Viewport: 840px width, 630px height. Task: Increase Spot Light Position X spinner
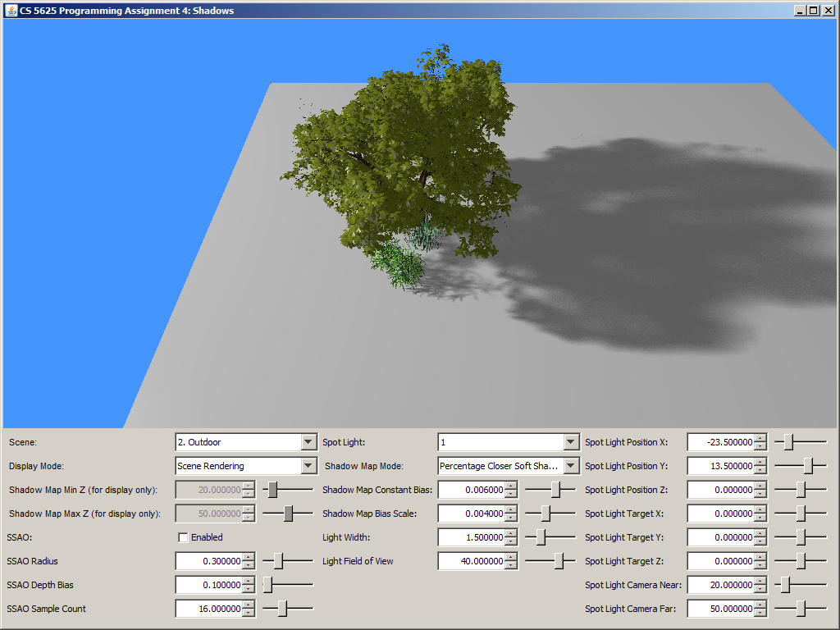(760, 438)
